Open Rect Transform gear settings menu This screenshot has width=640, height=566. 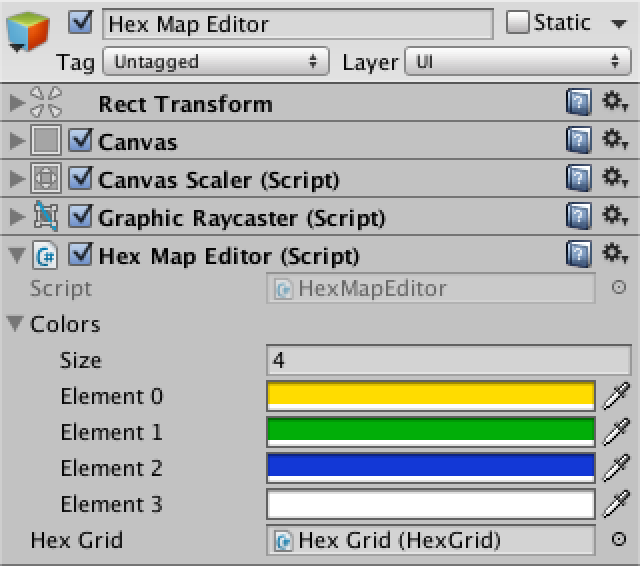tap(615, 102)
